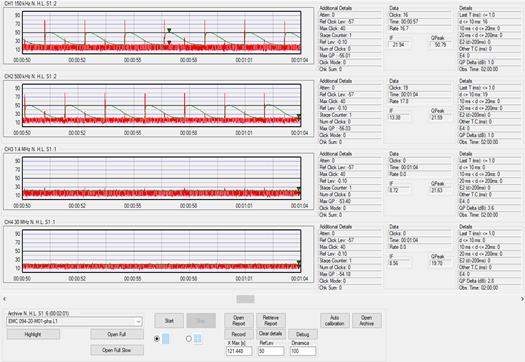Click the Archive N. H.L. S1 label
This screenshot has width=525, height=362.
click(38, 313)
